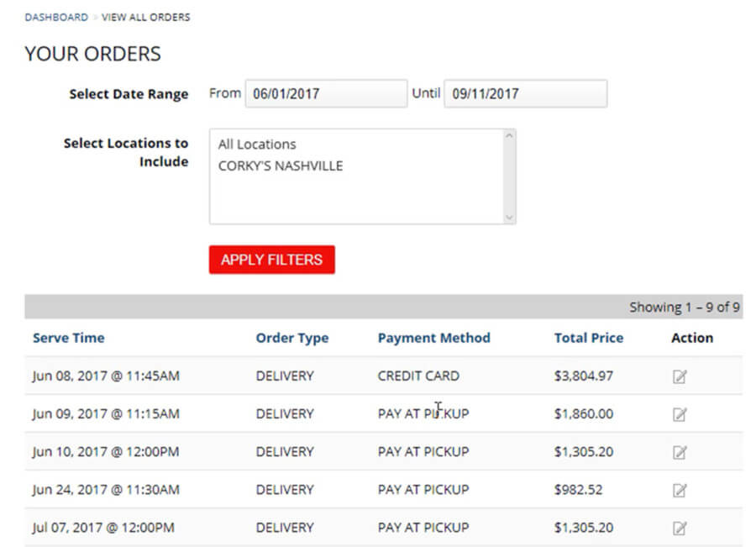Image resolution: width=756 pixels, height=547 pixels.
Task: Edit the Jul 07, 2017 order
Action: pos(680,528)
